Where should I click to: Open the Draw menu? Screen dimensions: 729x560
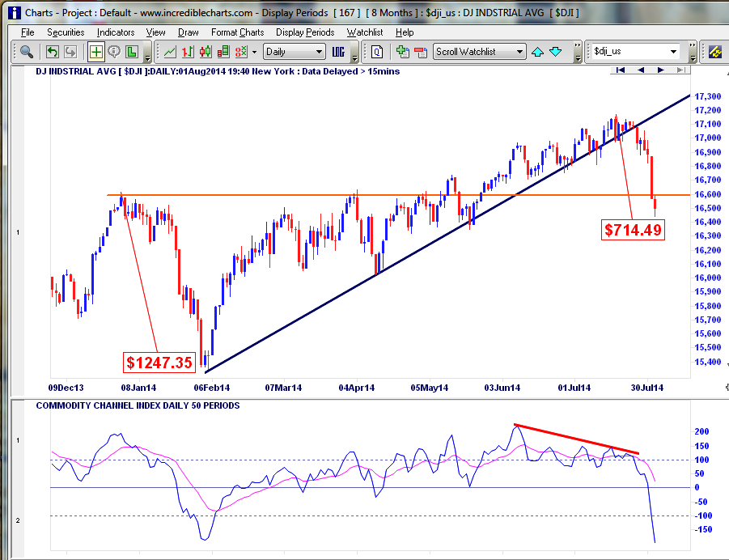pos(189,32)
